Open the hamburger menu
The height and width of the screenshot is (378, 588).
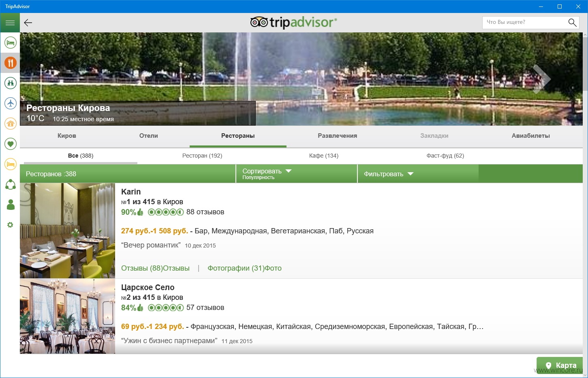point(10,23)
